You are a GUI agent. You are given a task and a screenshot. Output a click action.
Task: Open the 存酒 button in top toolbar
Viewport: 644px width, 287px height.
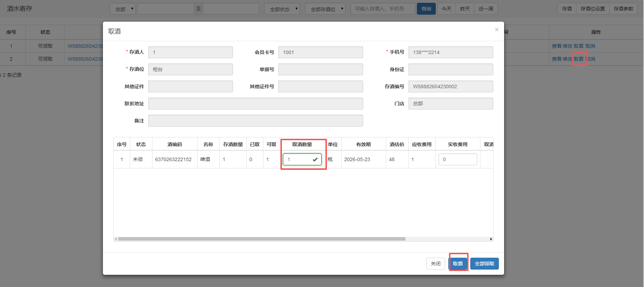tap(567, 9)
